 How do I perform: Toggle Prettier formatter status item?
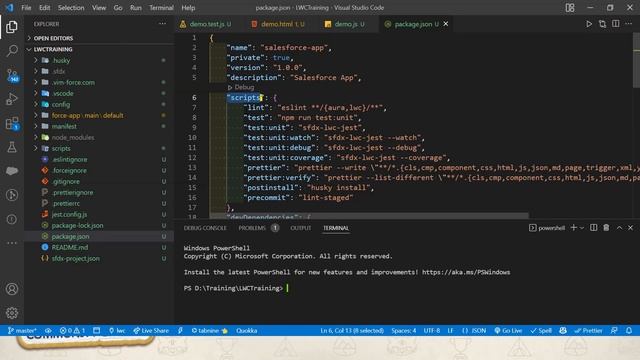point(588,331)
